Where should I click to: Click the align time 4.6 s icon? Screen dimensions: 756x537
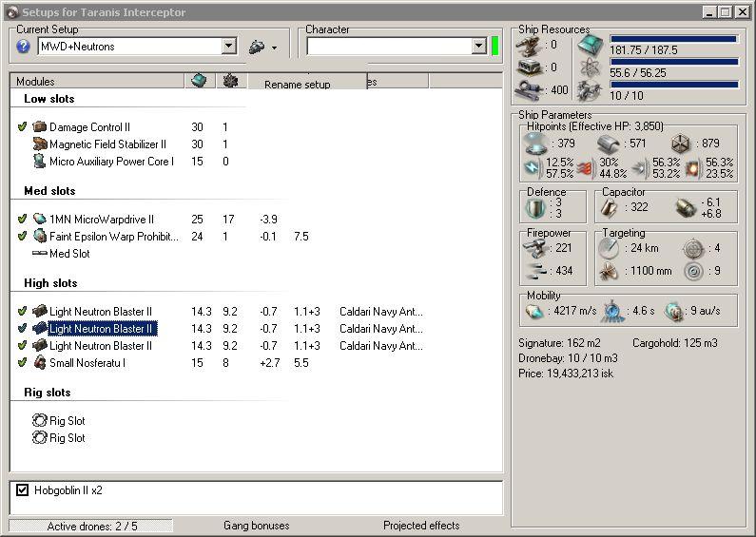point(611,312)
